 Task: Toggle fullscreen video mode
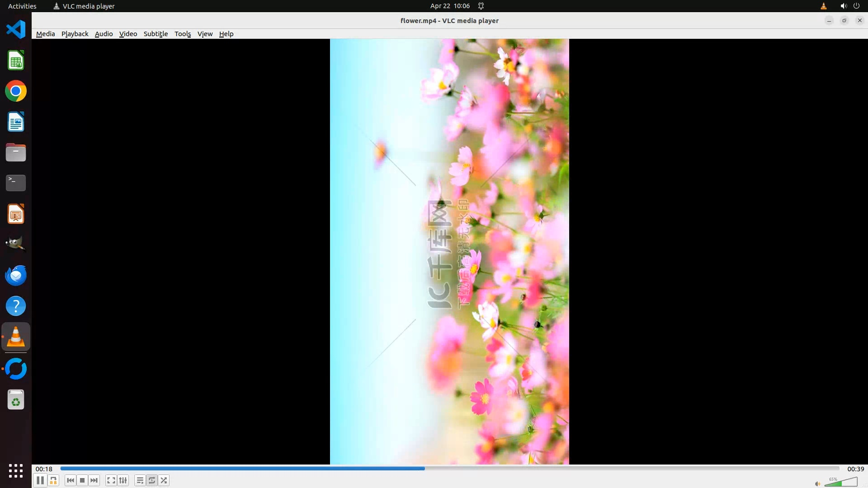click(111, 480)
